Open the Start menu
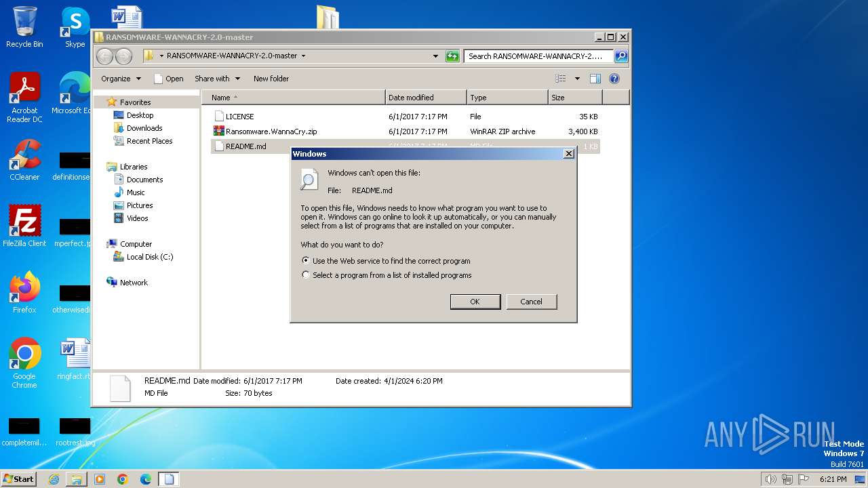 (x=19, y=479)
